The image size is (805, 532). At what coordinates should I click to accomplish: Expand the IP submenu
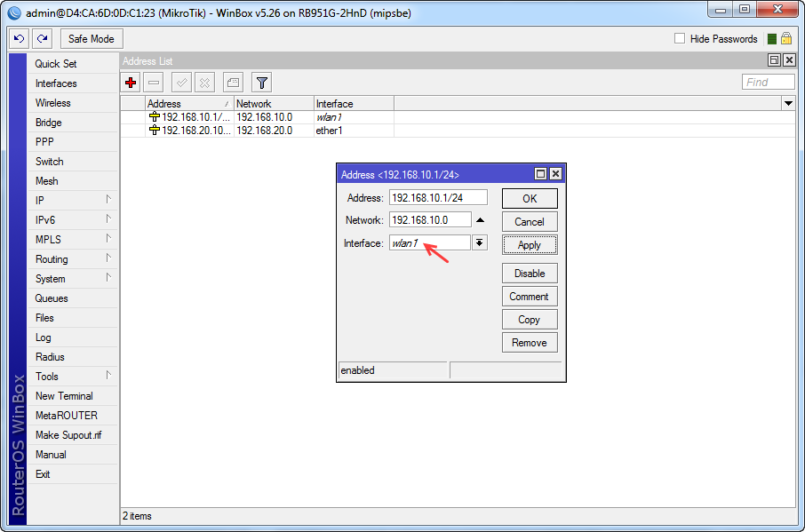coord(108,199)
